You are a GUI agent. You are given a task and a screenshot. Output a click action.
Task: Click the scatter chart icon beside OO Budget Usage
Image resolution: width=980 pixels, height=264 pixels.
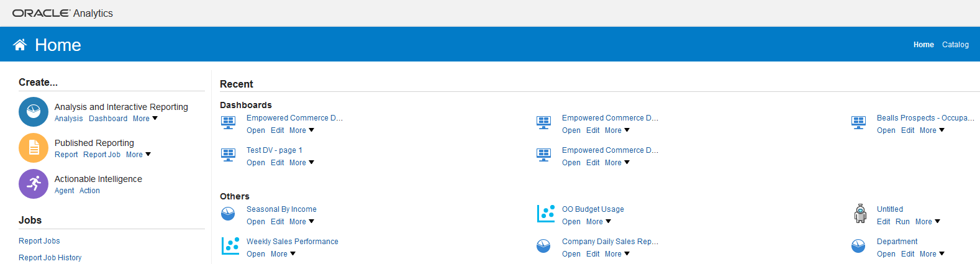[x=546, y=214]
